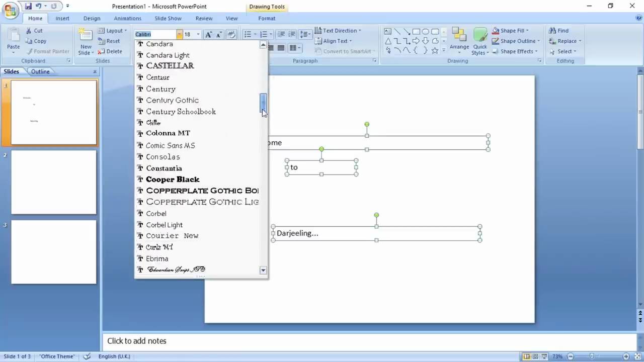The image size is (644, 362).
Task: Switch to the Insert tab
Action: coord(62,18)
